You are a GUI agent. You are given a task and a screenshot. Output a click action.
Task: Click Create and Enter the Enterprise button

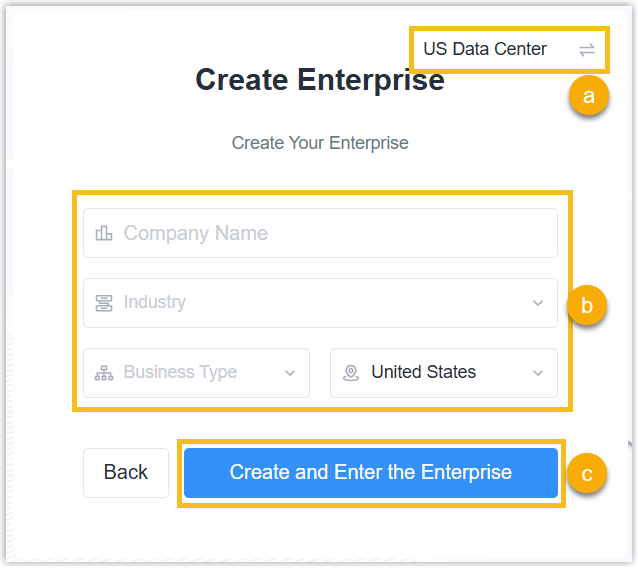(371, 473)
